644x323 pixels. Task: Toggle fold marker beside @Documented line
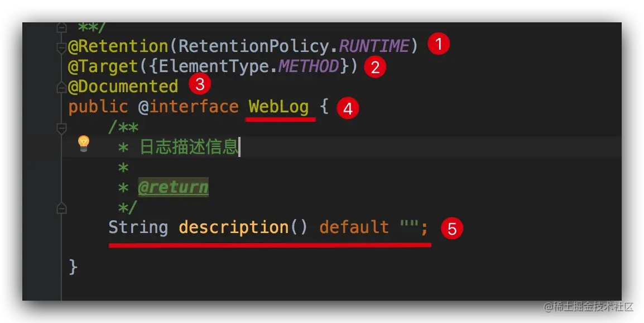click(x=61, y=88)
